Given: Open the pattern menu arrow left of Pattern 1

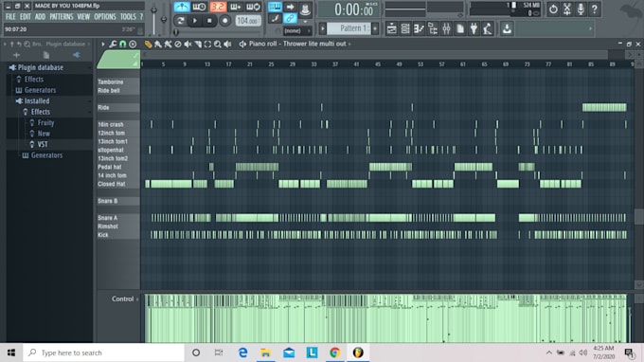Looking at the screenshot, I should click(x=323, y=28).
